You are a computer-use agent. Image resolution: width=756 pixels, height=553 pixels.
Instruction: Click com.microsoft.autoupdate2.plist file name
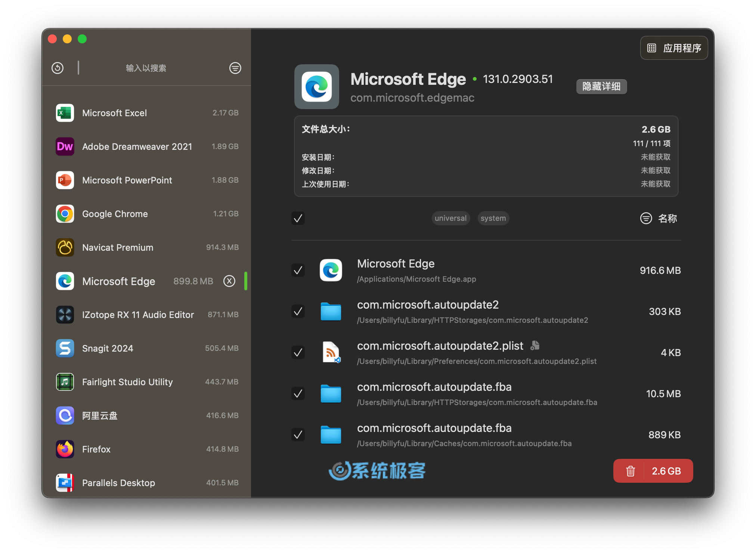pyautogui.click(x=440, y=346)
